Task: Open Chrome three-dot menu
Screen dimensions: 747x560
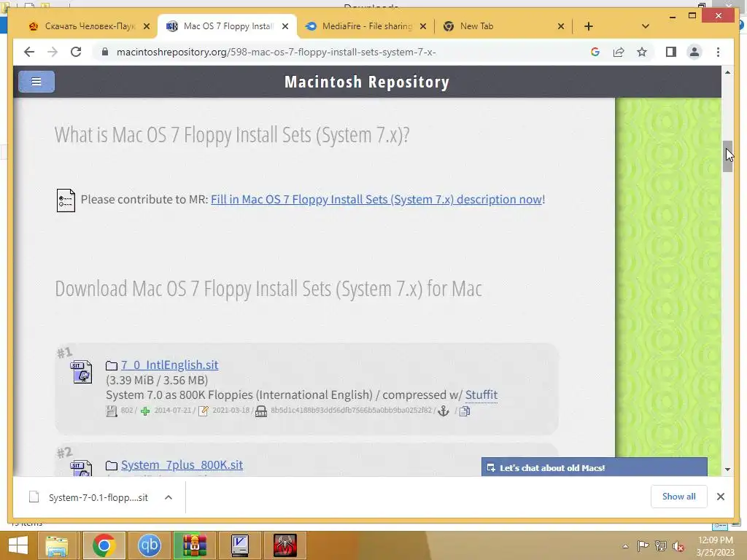Action: coord(718,52)
